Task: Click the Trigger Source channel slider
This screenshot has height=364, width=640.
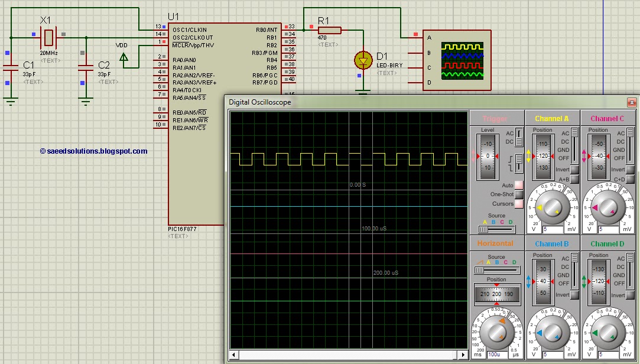Action: tap(497, 230)
